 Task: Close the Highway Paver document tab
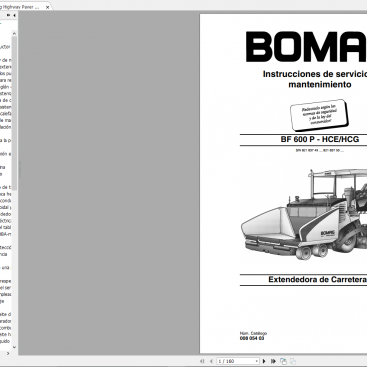[x=47, y=7]
